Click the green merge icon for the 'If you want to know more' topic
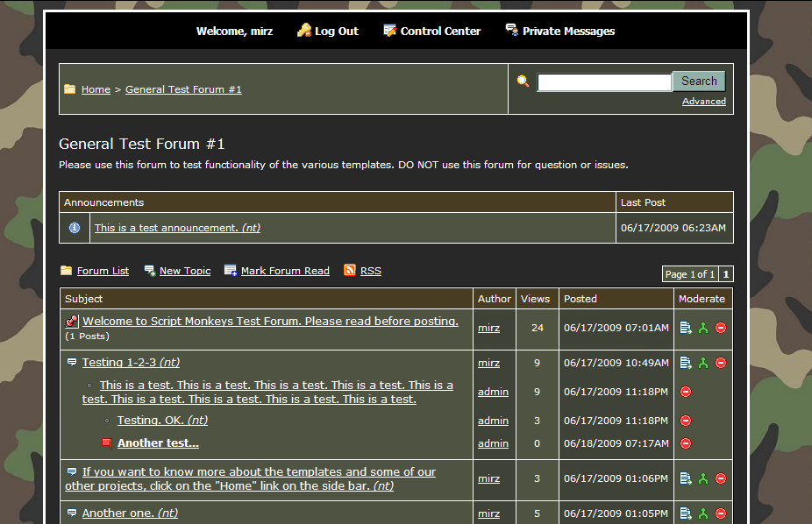 (x=703, y=478)
